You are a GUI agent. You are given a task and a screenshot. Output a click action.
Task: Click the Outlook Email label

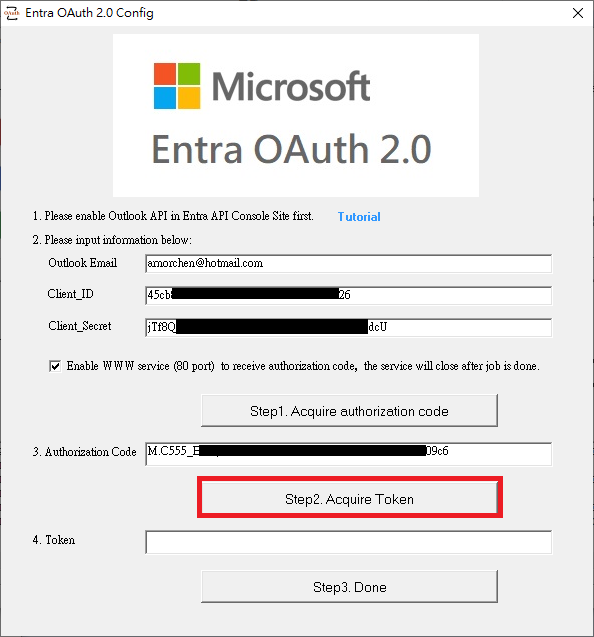[82, 263]
